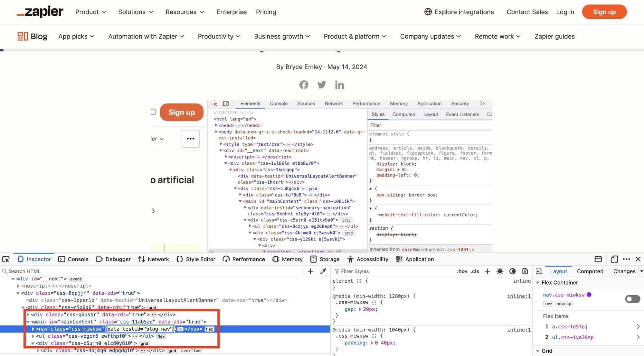Select the element picker tool in devtools
Viewport: 644px width, 356px height.
coord(5,259)
